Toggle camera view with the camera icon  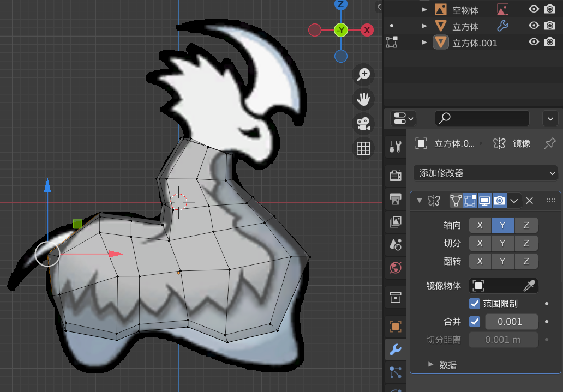363,123
